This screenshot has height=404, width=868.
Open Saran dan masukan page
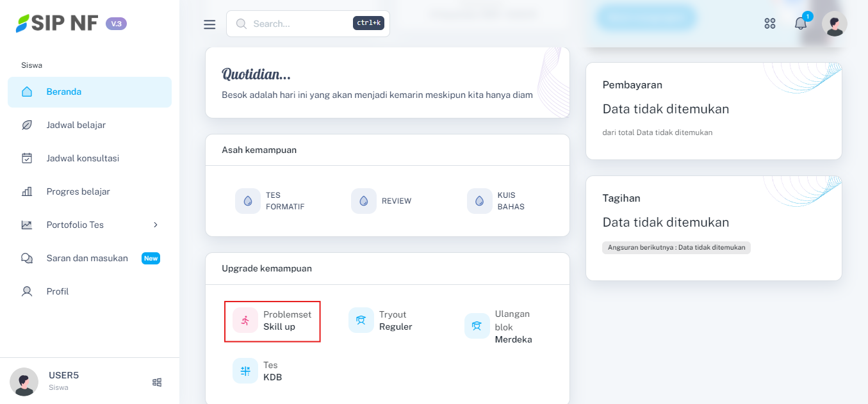(x=87, y=258)
